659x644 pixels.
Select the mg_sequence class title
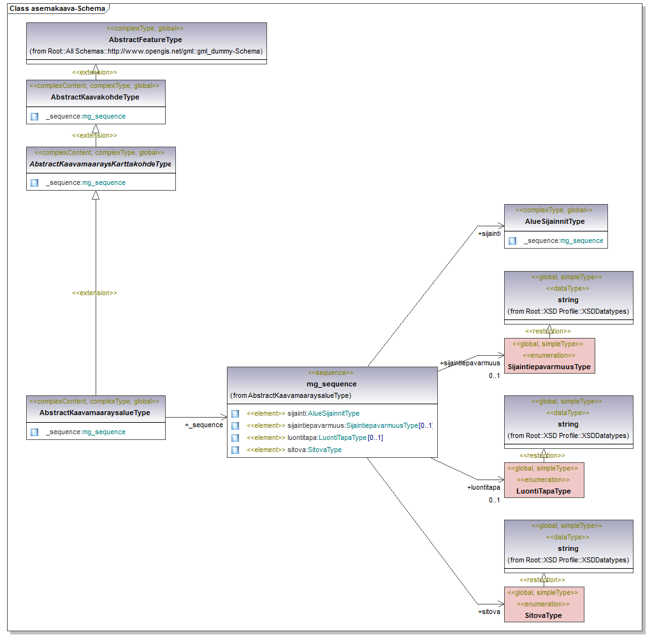point(331,384)
